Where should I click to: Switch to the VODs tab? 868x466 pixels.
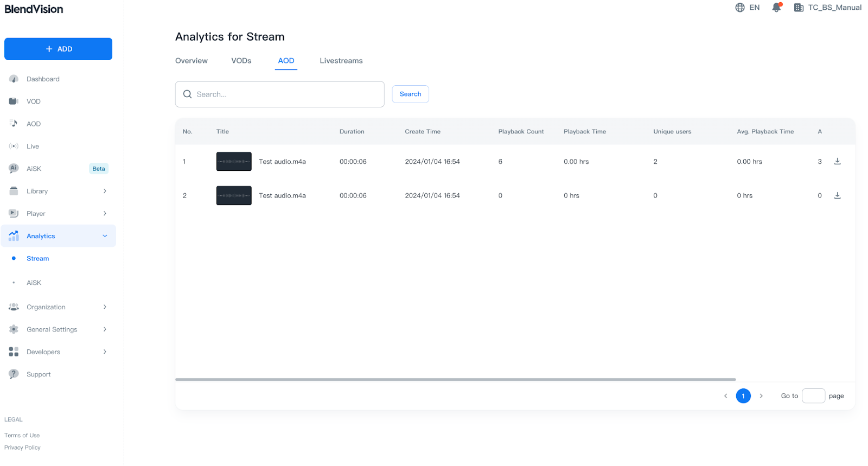(x=241, y=61)
